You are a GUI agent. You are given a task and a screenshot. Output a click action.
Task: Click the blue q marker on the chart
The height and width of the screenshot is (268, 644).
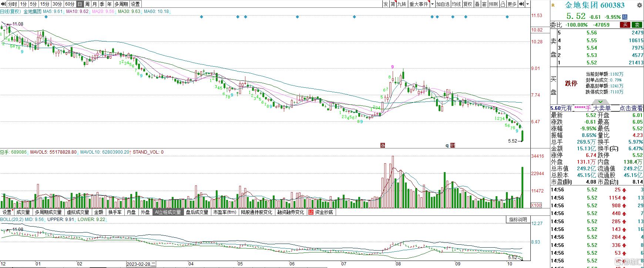tap(447, 145)
